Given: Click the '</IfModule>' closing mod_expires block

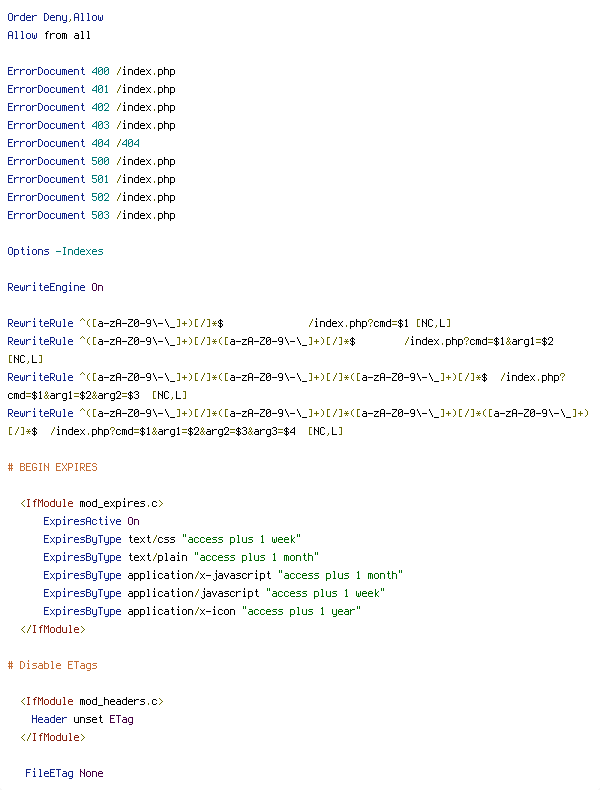Looking at the screenshot, I should click(x=53, y=630).
